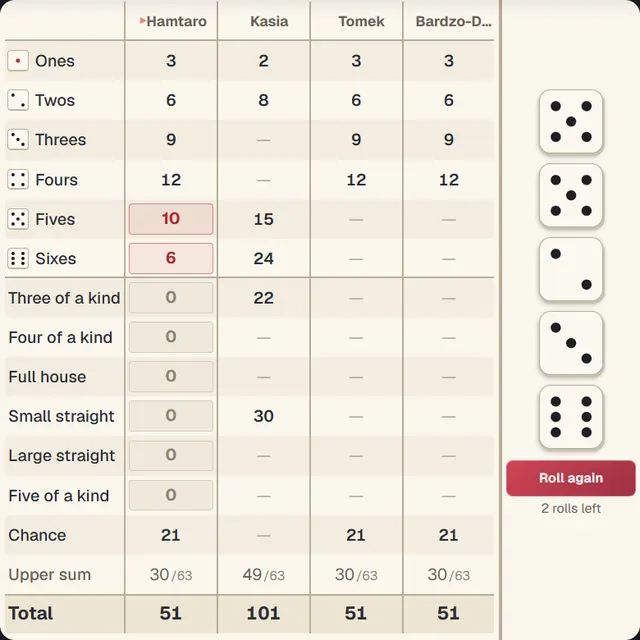Viewport: 640px width, 640px height.
Task: Hold the second die showing five
Action: point(571,196)
